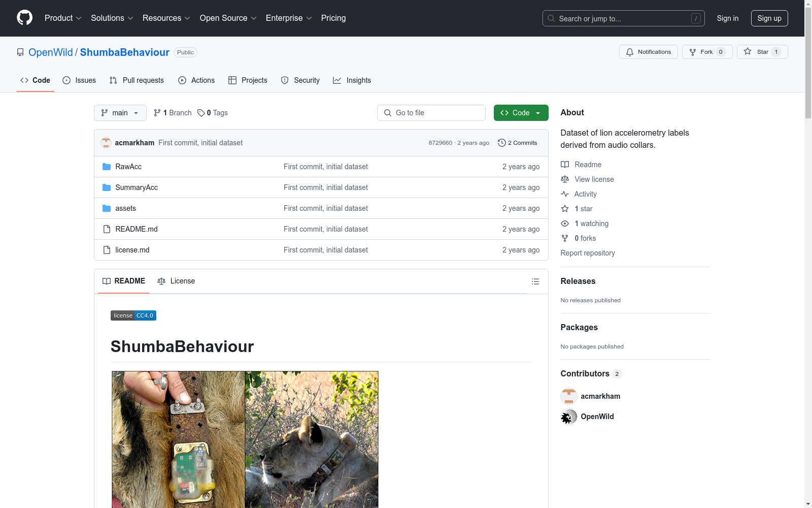Expand the Solutions menu

point(112,18)
